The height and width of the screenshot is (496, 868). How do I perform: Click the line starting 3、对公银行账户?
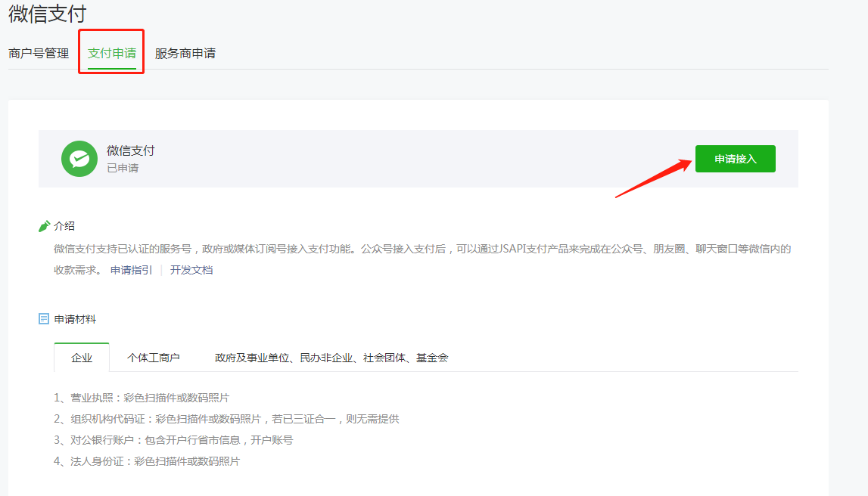173,440
